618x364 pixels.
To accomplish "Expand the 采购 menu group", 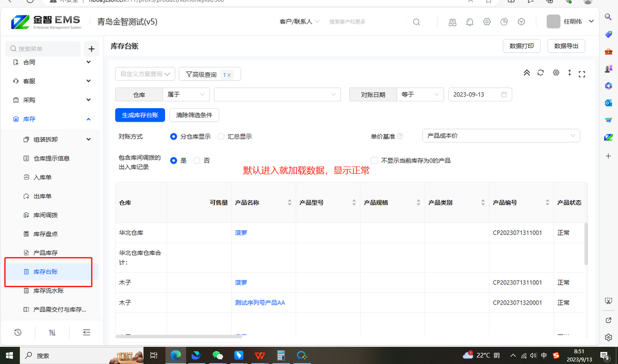I will [x=88, y=100].
